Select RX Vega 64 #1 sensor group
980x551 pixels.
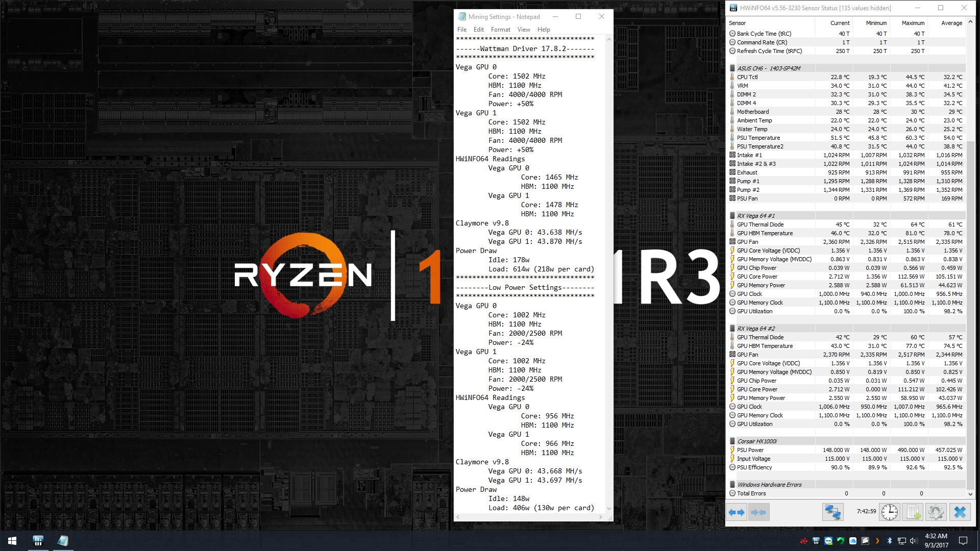755,216
